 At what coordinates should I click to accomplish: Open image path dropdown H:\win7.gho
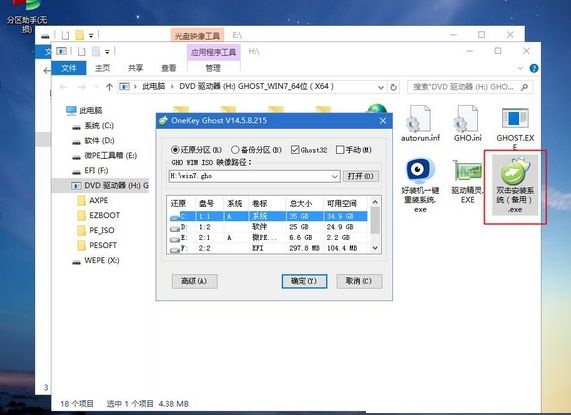335,177
